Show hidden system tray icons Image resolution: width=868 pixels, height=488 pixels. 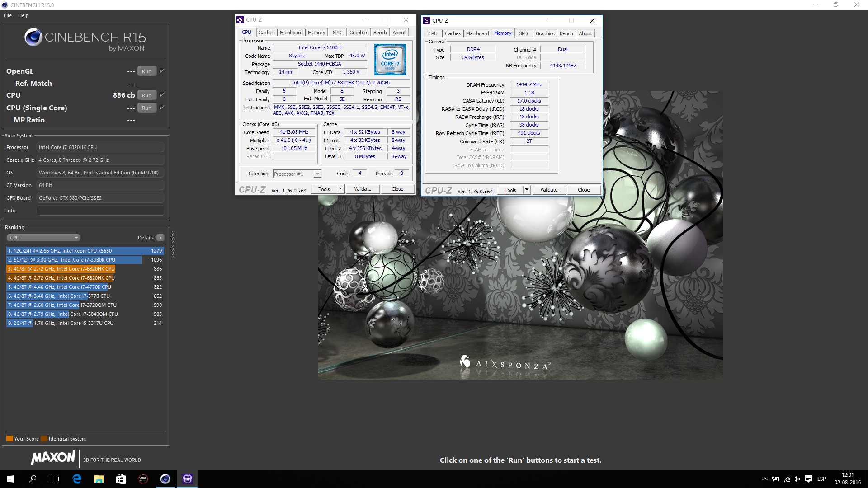click(x=764, y=479)
